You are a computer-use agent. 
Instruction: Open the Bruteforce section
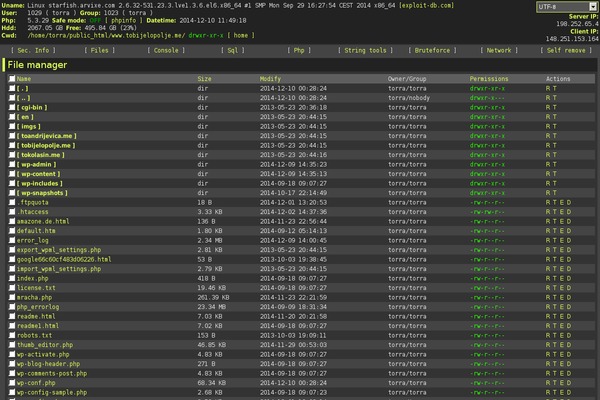[432, 50]
